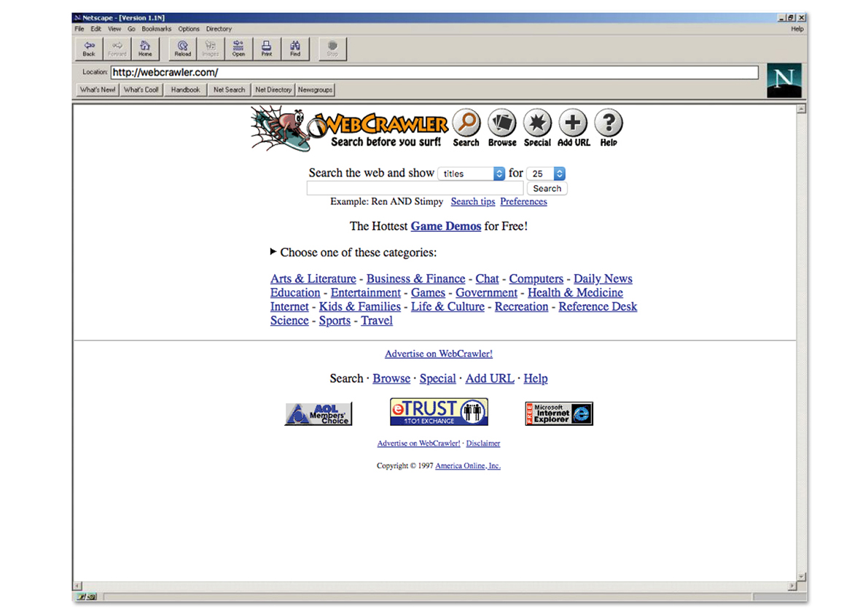Open the 'titles' display dropdown
Viewport: 868px width, 614px height.
[x=471, y=173]
